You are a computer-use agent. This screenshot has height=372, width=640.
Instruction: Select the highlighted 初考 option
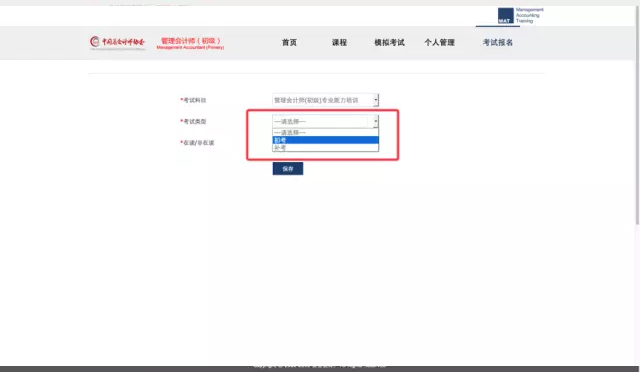click(x=325, y=140)
